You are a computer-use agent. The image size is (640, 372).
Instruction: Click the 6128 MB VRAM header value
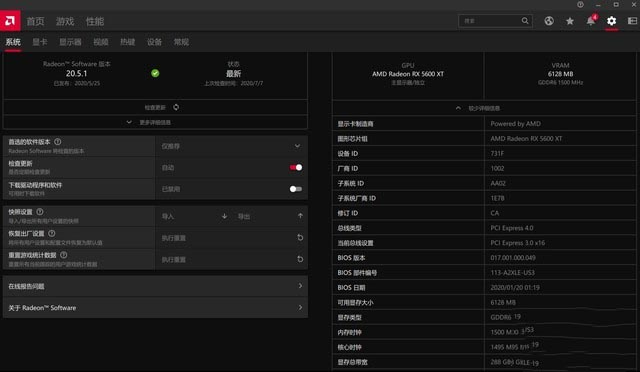click(x=560, y=74)
